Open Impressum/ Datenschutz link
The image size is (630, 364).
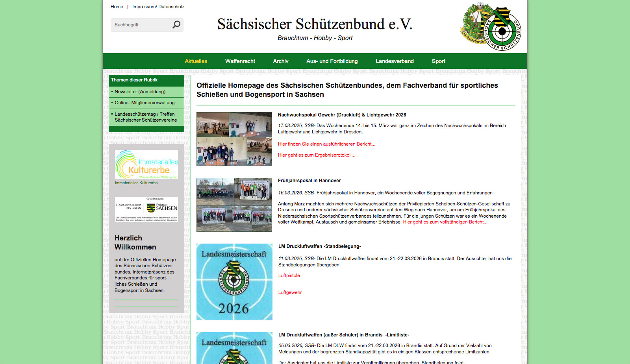point(158,7)
